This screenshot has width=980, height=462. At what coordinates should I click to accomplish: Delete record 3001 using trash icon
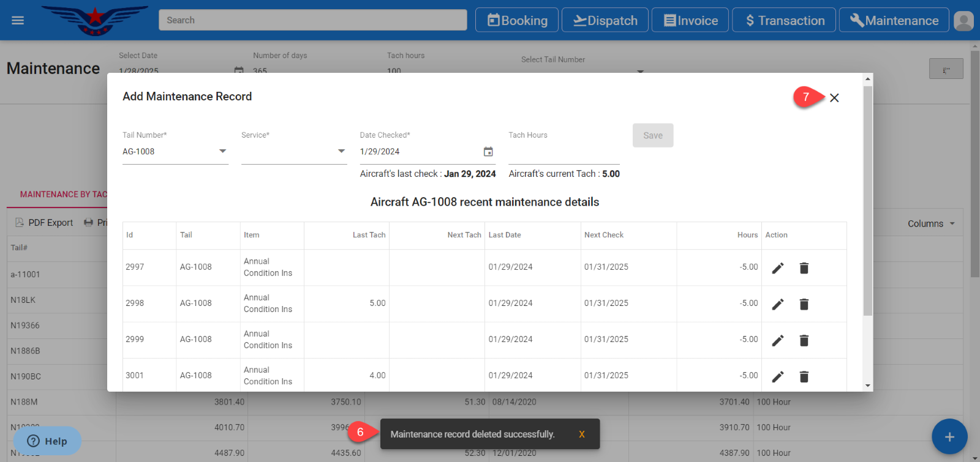click(x=804, y=376)
